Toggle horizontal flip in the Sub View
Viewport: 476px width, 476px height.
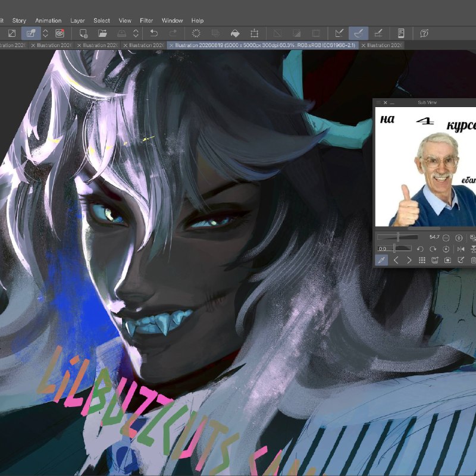[461, 249]
